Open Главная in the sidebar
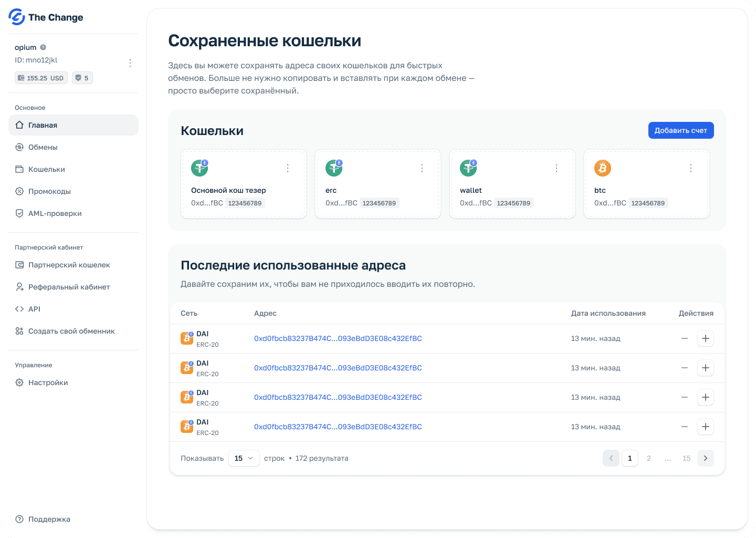756x538 pixels. (73, 125)
